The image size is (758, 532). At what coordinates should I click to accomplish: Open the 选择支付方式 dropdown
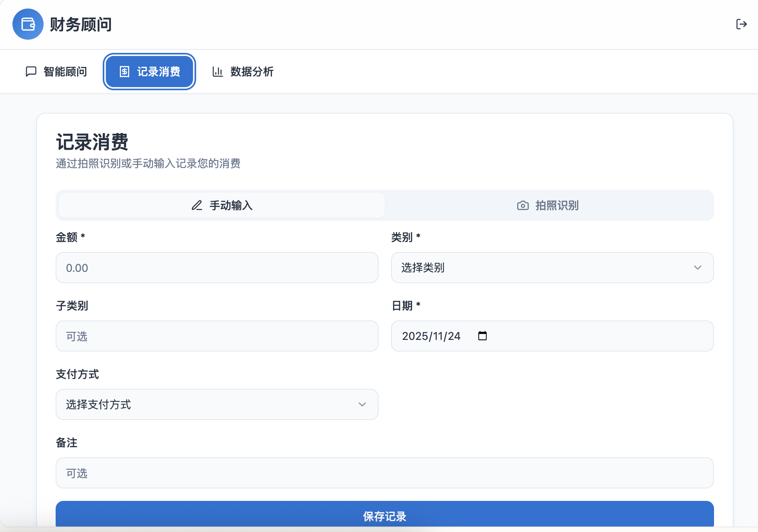[217, 404]
